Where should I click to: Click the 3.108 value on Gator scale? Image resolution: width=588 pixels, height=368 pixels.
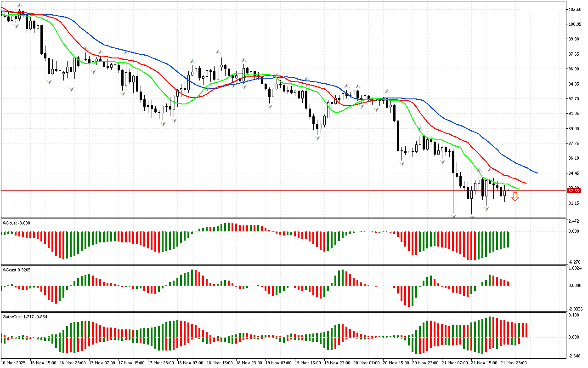[575, 315]
